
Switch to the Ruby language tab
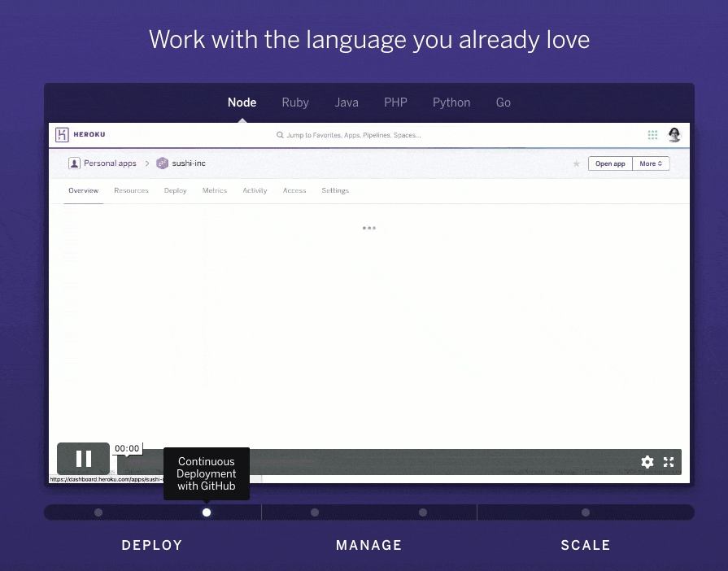[295, 102]
